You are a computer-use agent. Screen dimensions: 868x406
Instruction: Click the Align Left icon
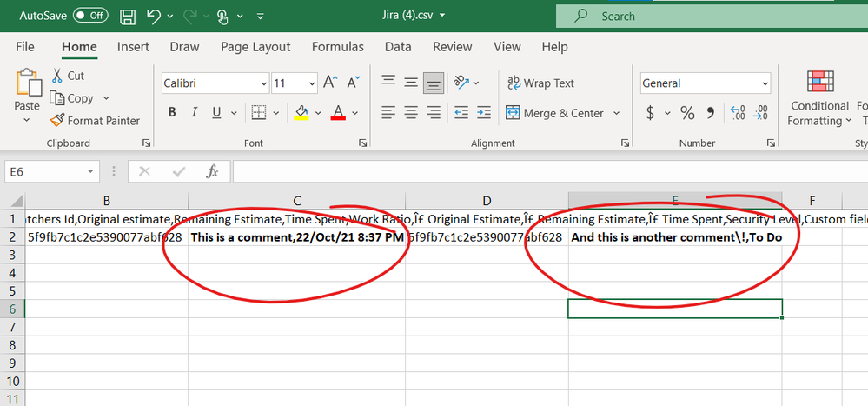[388, 113]
